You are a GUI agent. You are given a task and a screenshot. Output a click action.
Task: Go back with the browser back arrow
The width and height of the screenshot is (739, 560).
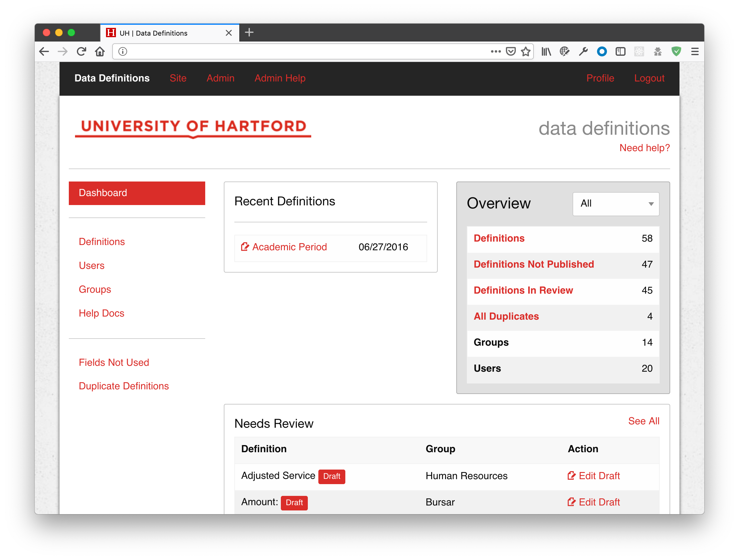click(44, 52)
